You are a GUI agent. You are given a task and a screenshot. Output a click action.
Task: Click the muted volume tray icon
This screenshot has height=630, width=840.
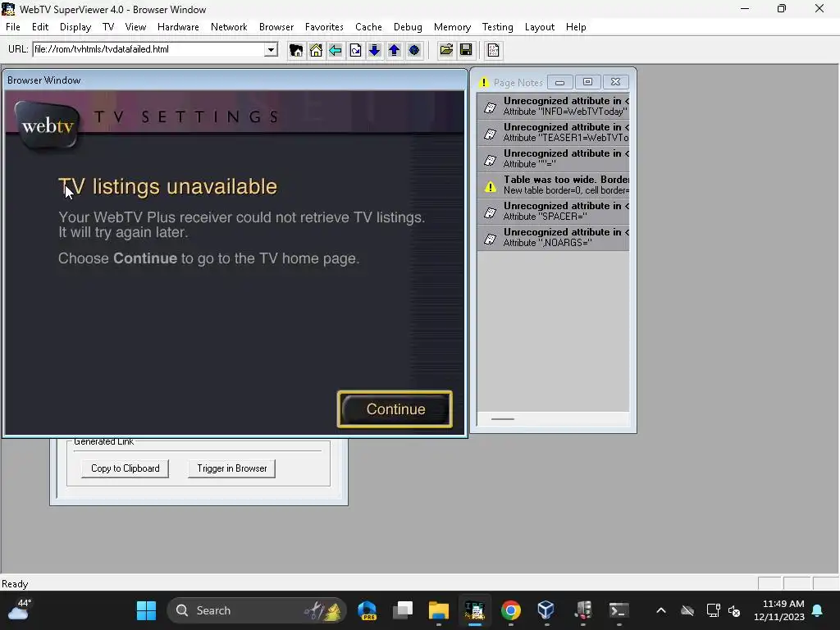point(734,610)
